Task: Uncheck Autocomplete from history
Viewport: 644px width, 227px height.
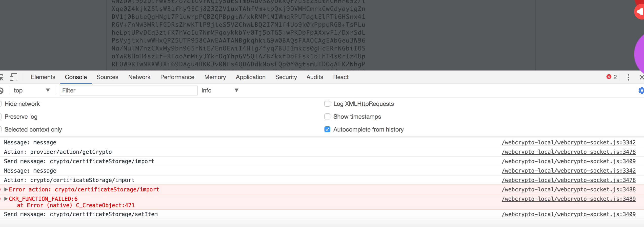Action: click(327, 129)
